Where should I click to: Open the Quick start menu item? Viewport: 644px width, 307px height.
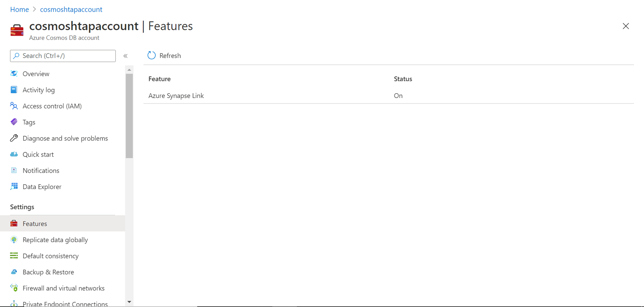[x=38, y=154]
